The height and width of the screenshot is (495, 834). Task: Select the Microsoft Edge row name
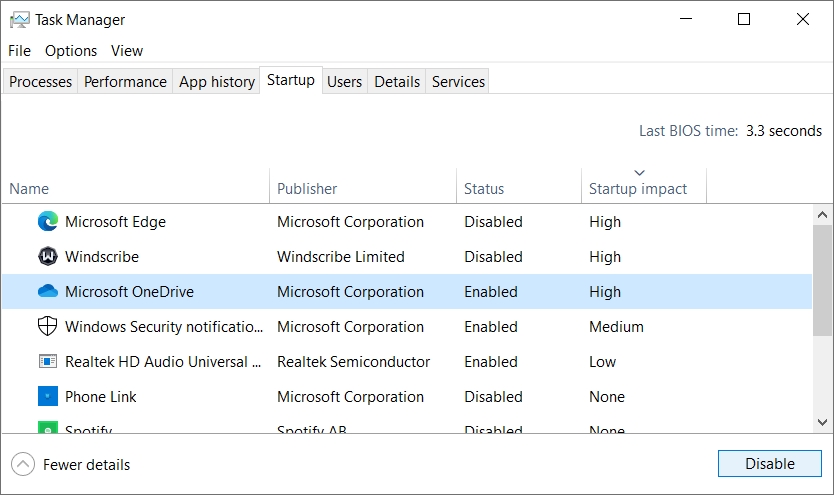115,222
